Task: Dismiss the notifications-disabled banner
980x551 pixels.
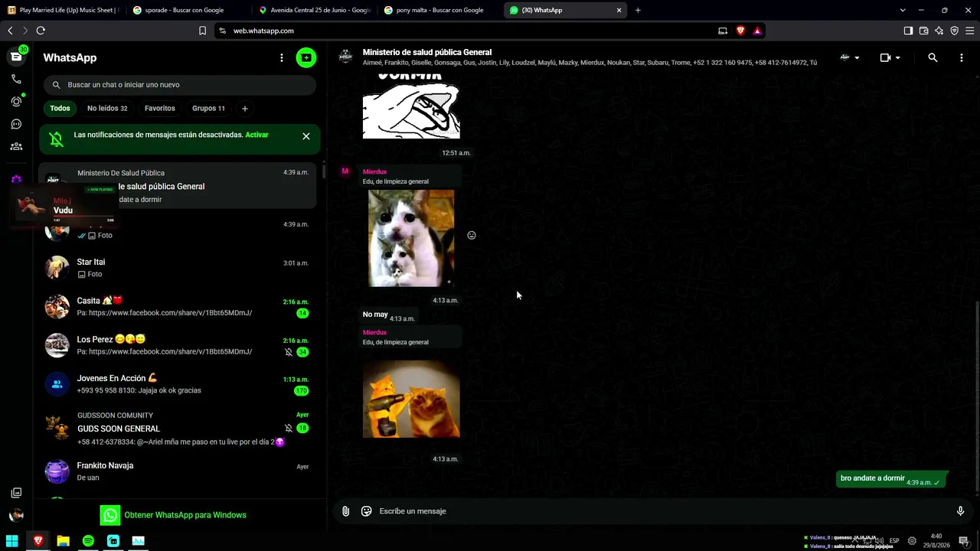Action: (306, 136)
